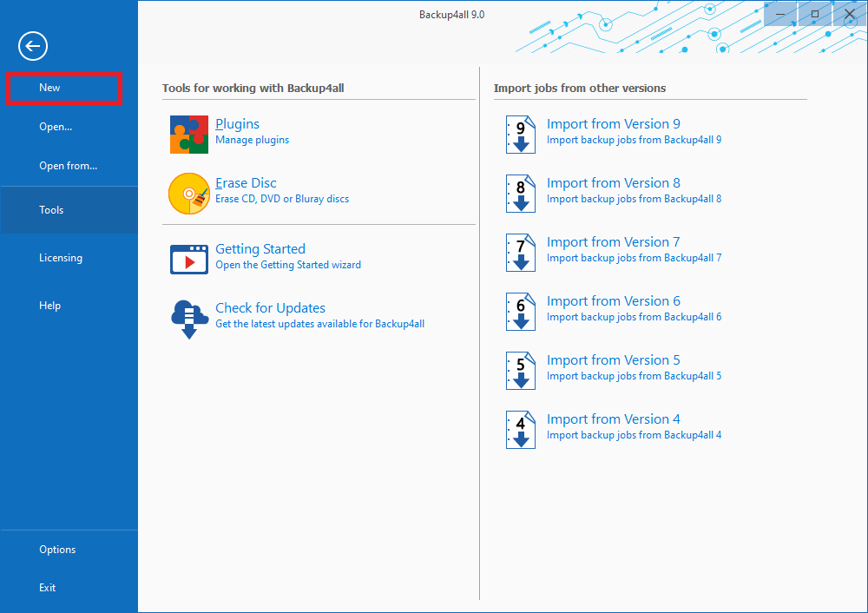Screen dimensions: 868x613
Task: Click the Check for Updates link
Action: 270,308
